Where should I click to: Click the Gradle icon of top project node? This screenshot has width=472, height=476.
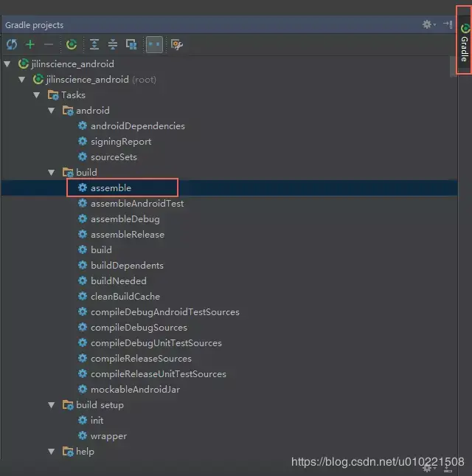[x=24, y=63]
